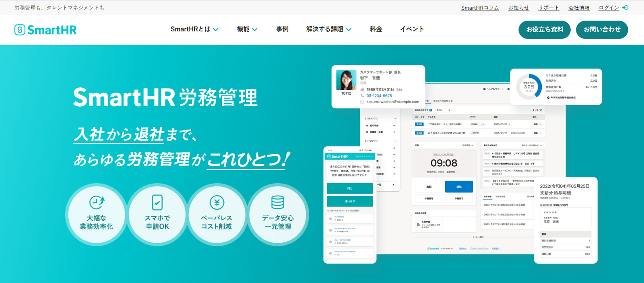Click the データ安心一元管理 text
The height and width of the screenshot is (283, 644).
pos(278,222)
